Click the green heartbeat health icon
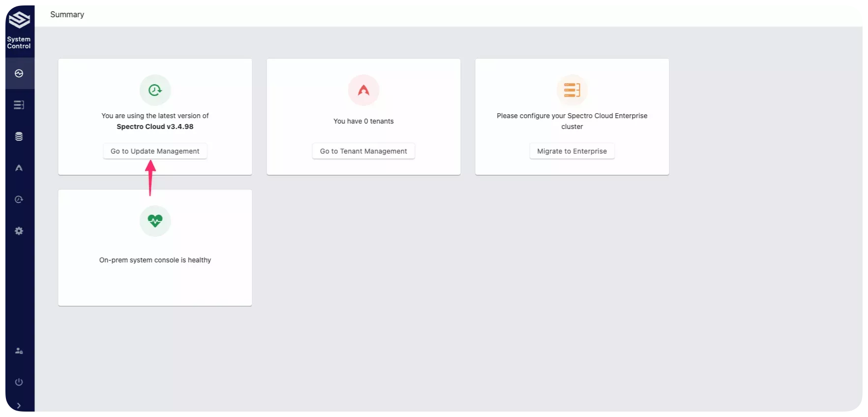Screen dimensions: 868x417 point(155,221)
